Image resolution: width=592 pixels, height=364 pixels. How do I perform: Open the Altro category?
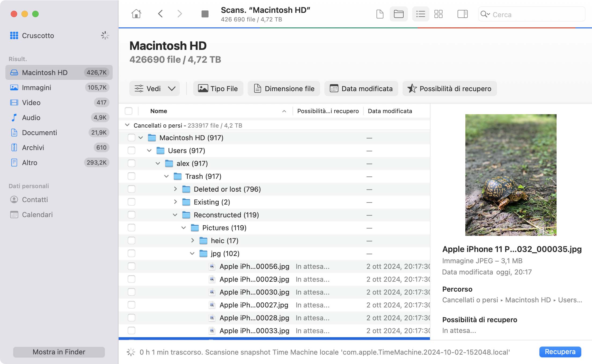click(x=59, y=162)
